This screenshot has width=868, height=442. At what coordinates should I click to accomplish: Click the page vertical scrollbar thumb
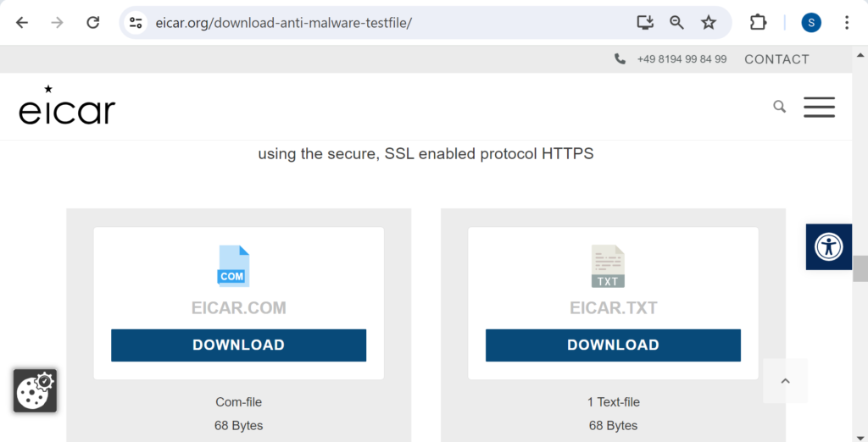(860, 268)
